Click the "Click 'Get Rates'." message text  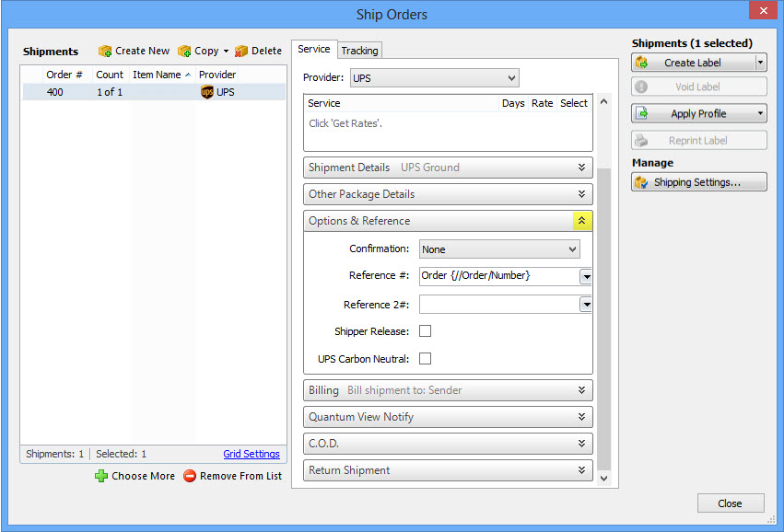pos(345,123)
